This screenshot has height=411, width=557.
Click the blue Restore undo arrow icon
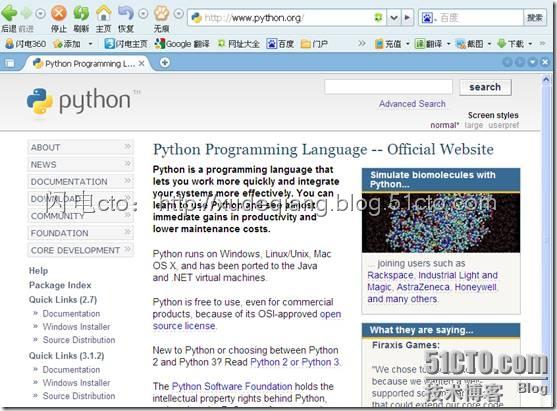126,13
